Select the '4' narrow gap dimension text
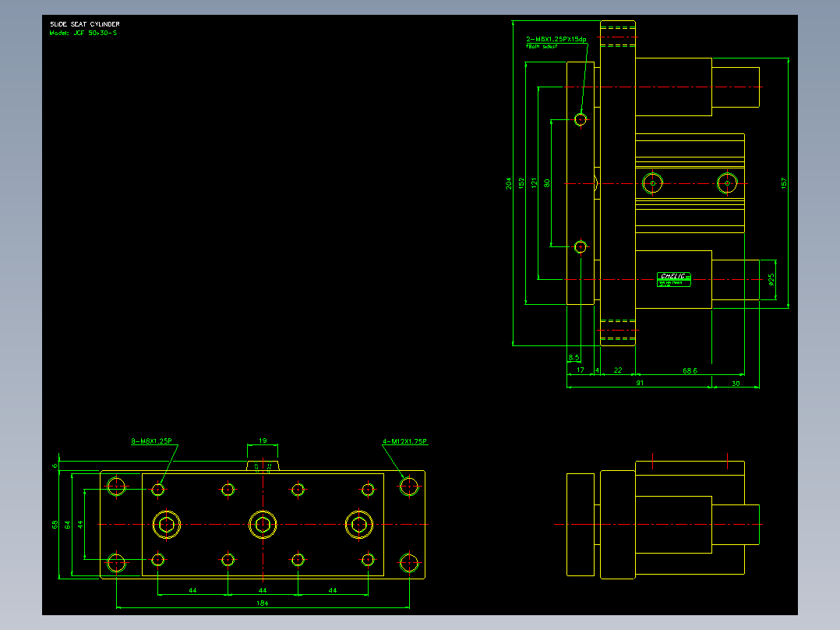 click(x=598, y=370)
